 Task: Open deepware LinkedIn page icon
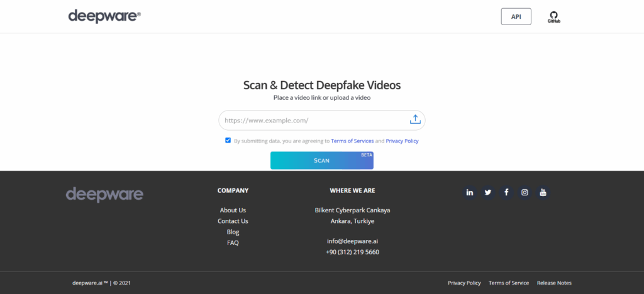469,193
